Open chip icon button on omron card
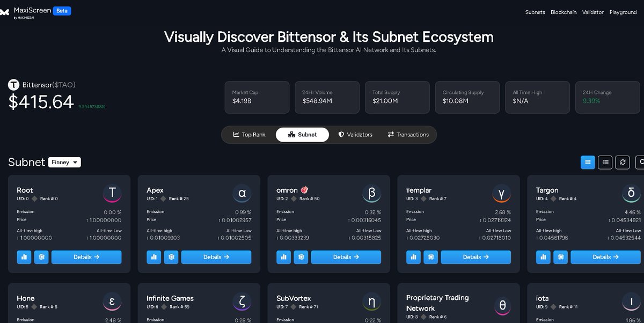 301,257
